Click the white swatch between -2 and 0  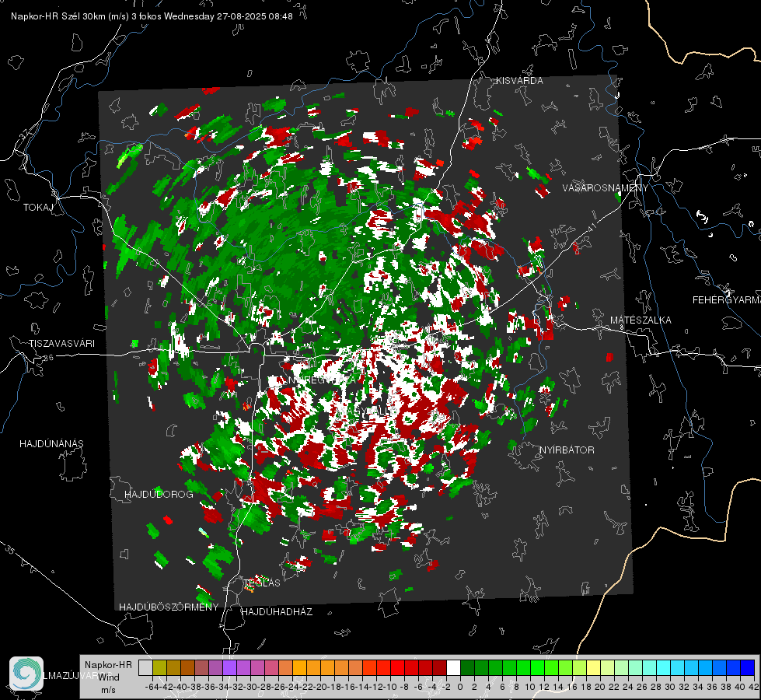[453, 667]
